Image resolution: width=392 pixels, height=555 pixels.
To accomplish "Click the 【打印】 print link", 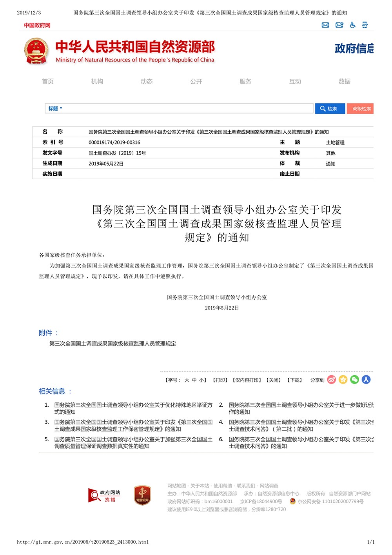I will click(220, 380).
